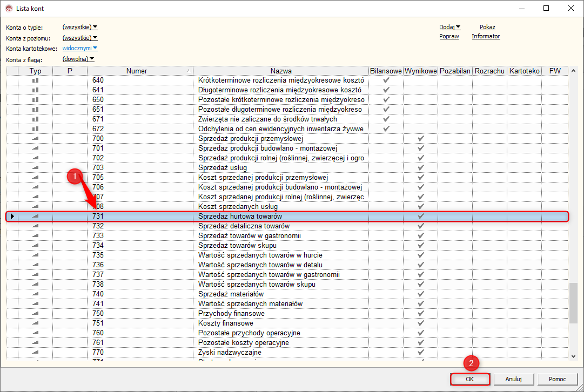Sort by the Numer column header
This screenshot has height=392, width=584.
tap(137, 71)
